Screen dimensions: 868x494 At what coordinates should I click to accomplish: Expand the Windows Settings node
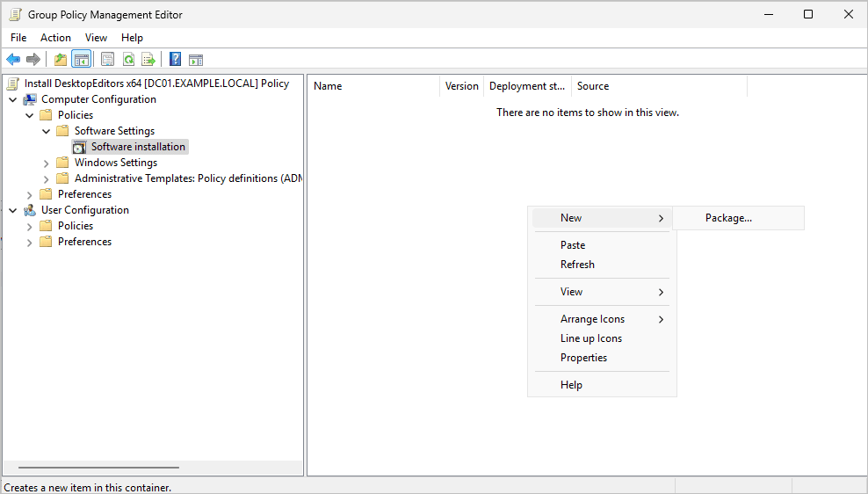pos(47,163)
